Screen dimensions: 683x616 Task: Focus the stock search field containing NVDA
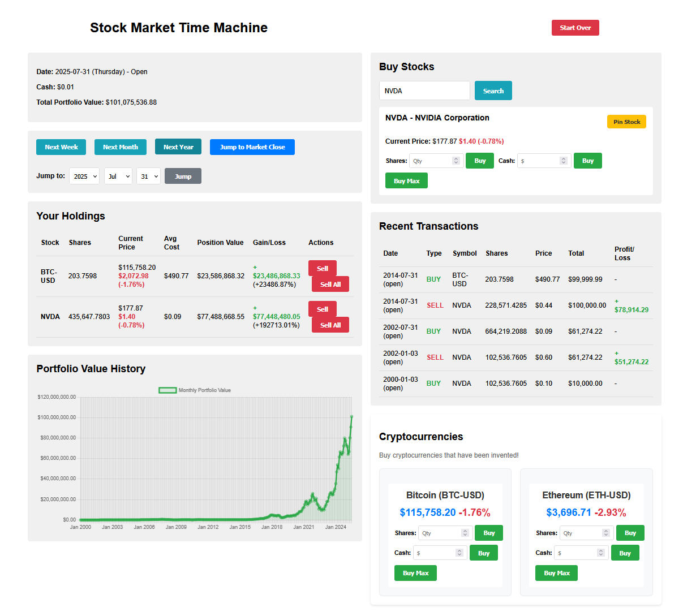pyautogui.click(x=424, y=91)
